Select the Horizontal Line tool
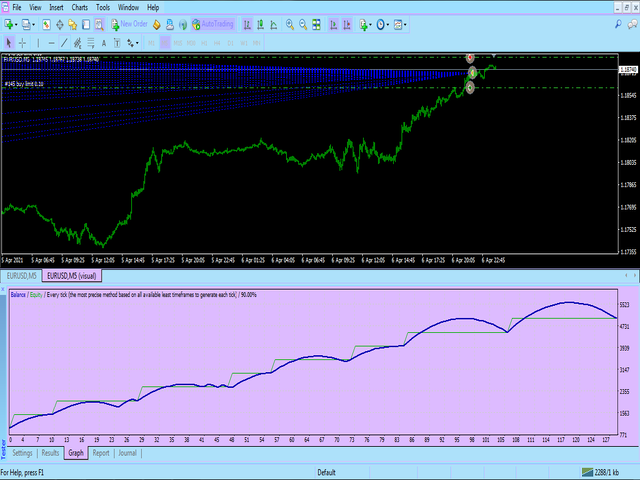 pyautogui.click(x=51, y=42)
